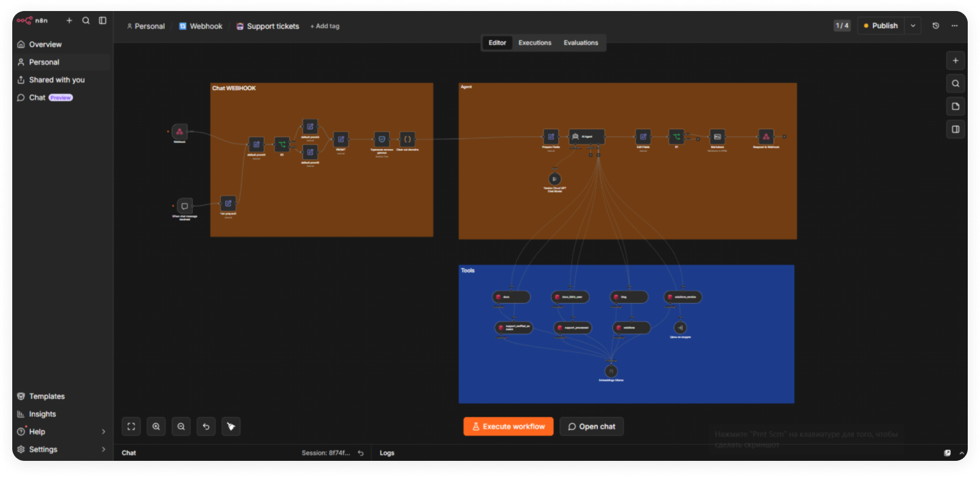Click Add tag link
The height and width of the screenshot is (478, 980).
click(325, 26)
